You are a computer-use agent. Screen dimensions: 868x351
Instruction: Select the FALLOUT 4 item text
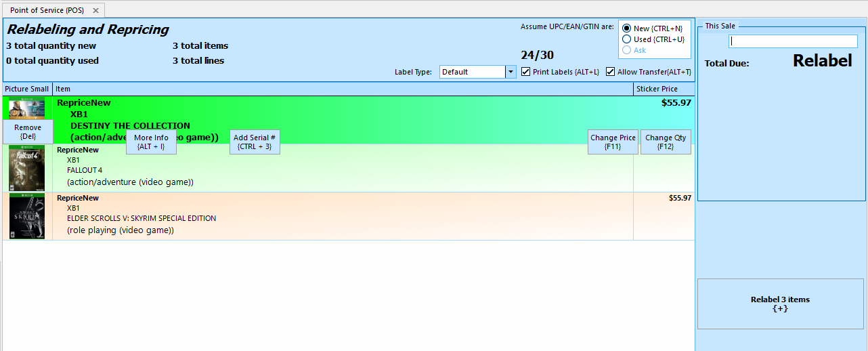click(x=85, y=170)
